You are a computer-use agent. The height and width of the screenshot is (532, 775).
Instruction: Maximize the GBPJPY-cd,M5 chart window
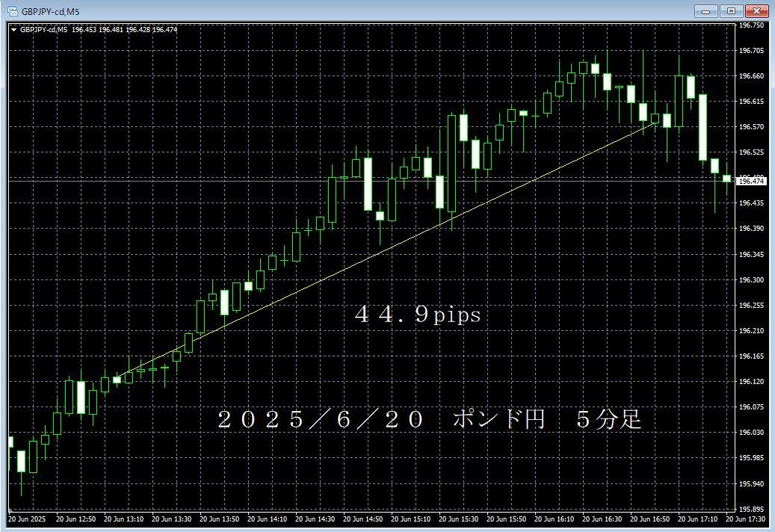tap(731, 10)
